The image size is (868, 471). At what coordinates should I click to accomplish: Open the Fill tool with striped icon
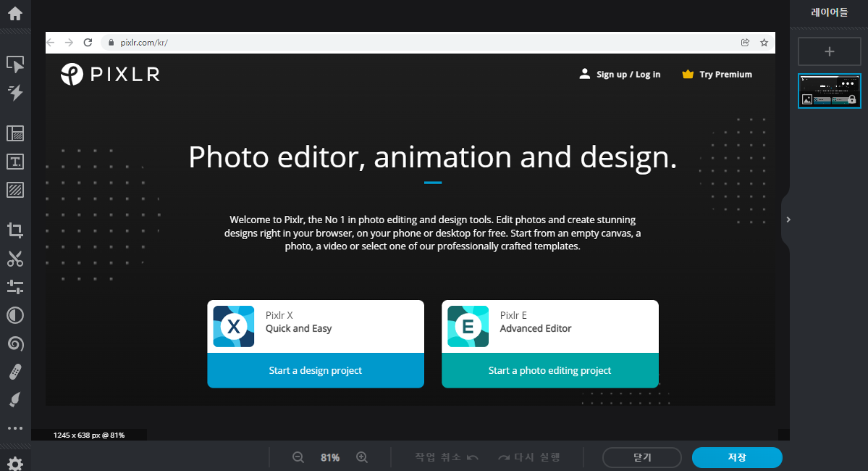pyautogui.click(x=15, y=190)
